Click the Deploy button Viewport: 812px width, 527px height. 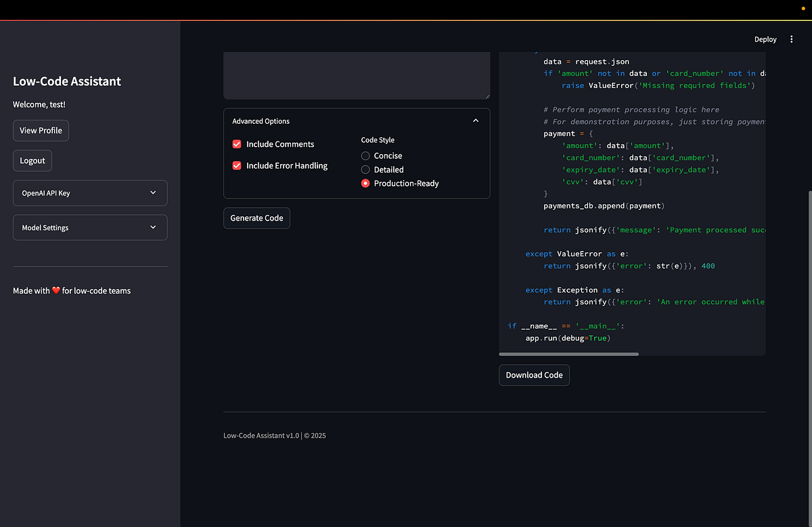[765, 39]
